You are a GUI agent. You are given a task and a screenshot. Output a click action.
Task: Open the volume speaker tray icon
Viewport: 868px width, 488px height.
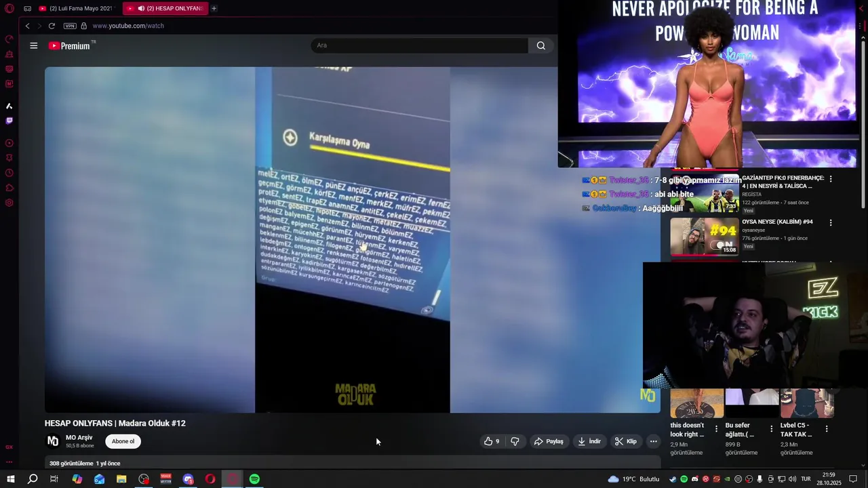pos(792,479)
